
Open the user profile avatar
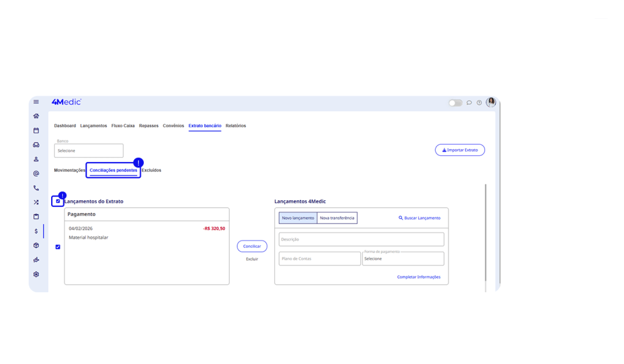[491, 102]
